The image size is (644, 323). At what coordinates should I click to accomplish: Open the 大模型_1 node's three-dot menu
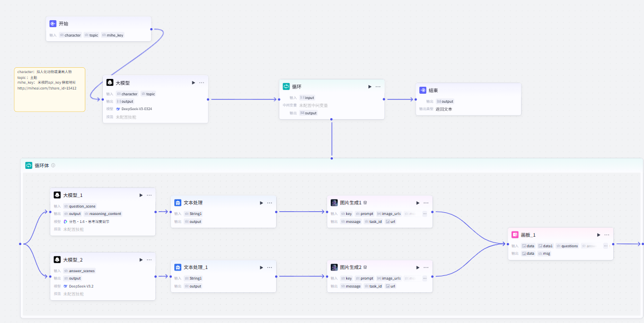click(x=149, y=195)
